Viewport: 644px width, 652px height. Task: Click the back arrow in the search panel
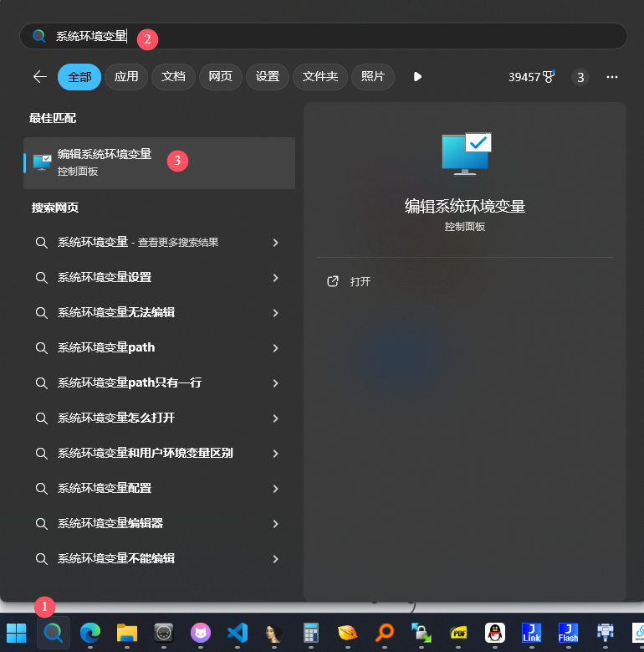point(39,77)
